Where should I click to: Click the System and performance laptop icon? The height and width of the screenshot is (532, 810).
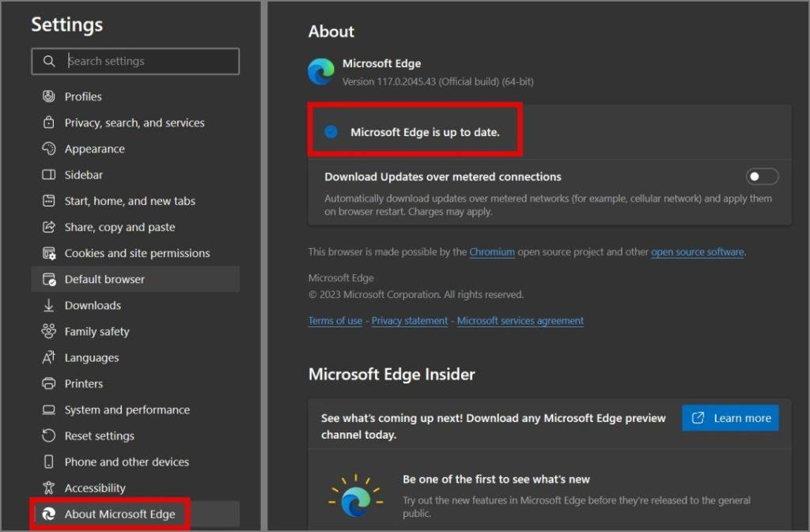pyautogui.click(x=48, y=409)
